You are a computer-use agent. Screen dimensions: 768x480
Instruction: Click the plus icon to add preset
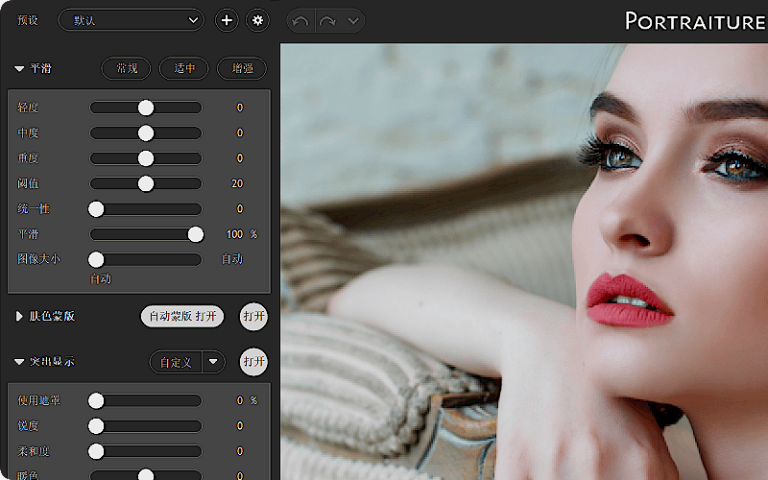coord(226,21)
